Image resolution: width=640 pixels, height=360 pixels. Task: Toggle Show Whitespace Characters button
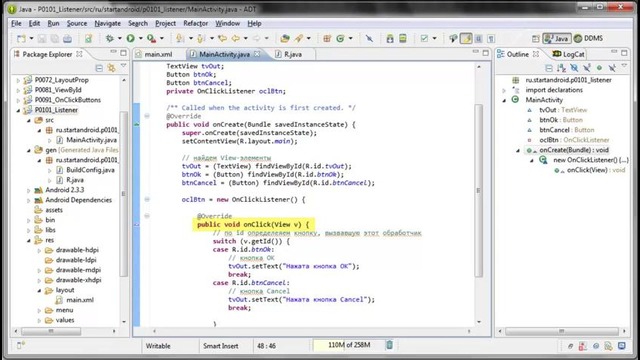coord(491,38)
